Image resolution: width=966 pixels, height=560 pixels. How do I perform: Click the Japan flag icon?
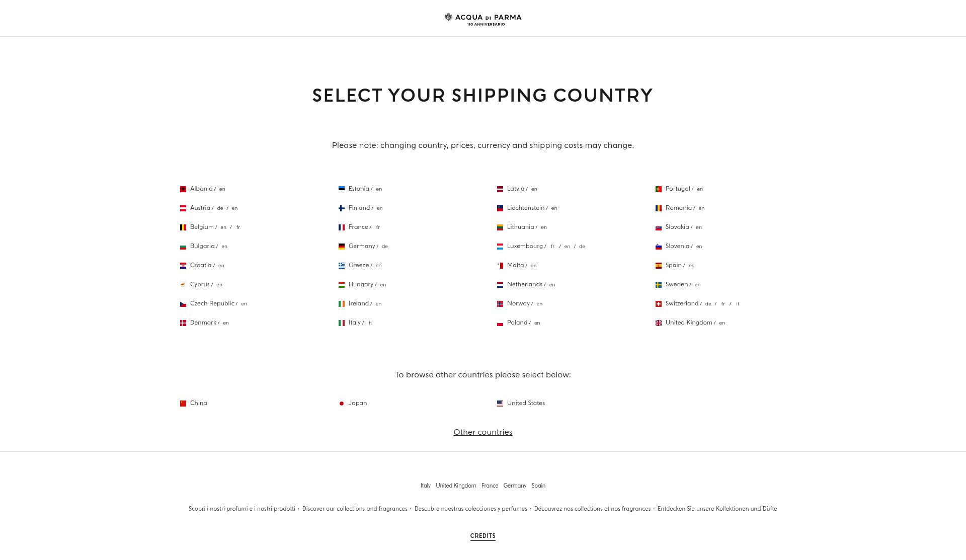(342, 404)
